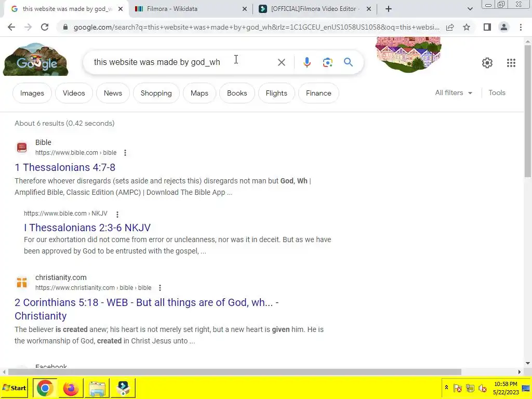
Task: Filter results by Flights
Action: 276,93
